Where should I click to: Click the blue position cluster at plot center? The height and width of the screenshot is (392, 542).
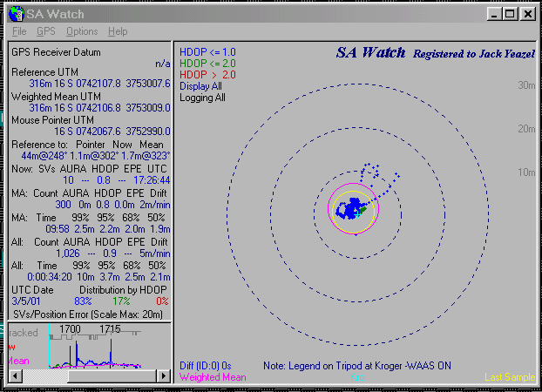pyautogui.click(x=353, y=208)
